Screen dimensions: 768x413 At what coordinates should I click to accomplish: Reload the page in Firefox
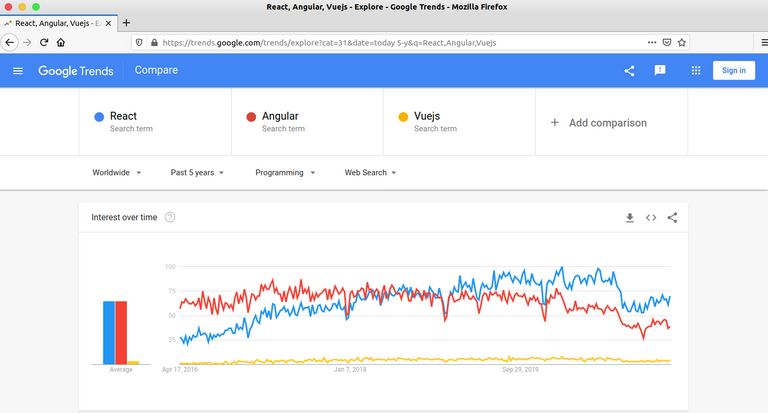pyautogui.click(x=44, y=42)
